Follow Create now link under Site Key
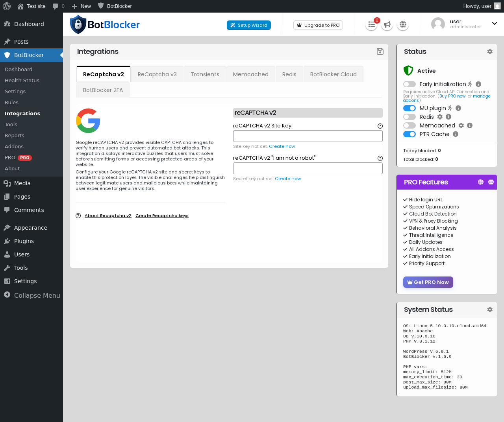Viewport: 504px width, 422px height. click(x=282, y=146)
